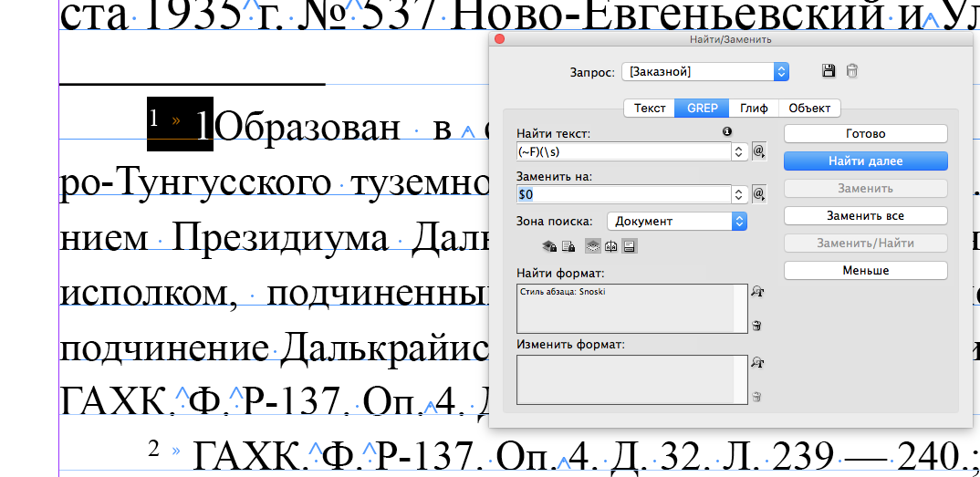Save the current query with floppy icon
980x477 pixels.
(829, 70)
